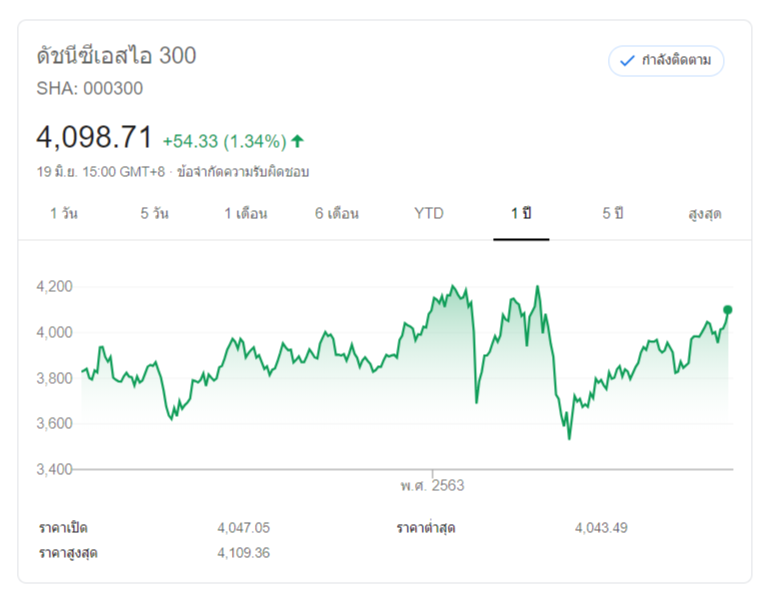Click the ราคาเปิด value 4,047.05
Image resolution: width=763 pixels, height=599 pixels.
click(243, 527)
